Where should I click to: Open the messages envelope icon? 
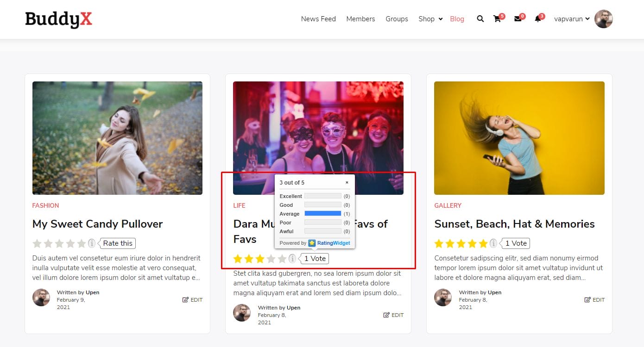[518, 19]
